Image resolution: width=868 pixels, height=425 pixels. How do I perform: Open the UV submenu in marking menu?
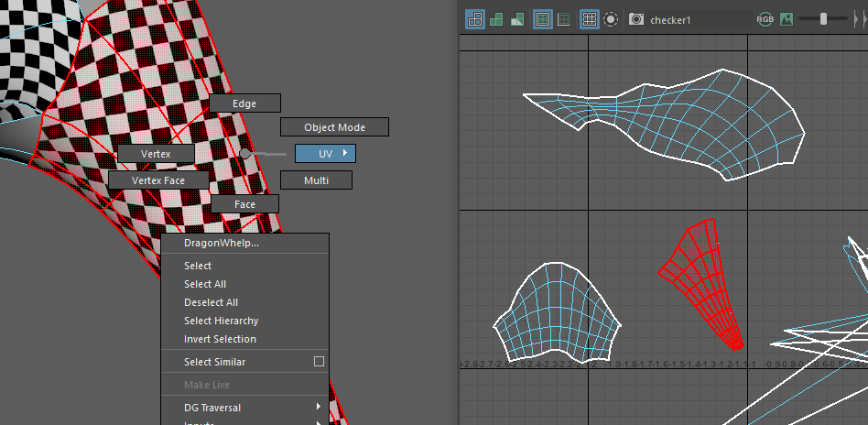pos(325,153)
